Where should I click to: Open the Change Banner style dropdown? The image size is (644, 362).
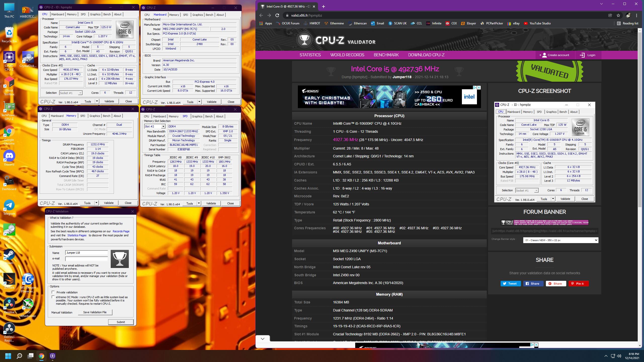click(x=560, y=240)
